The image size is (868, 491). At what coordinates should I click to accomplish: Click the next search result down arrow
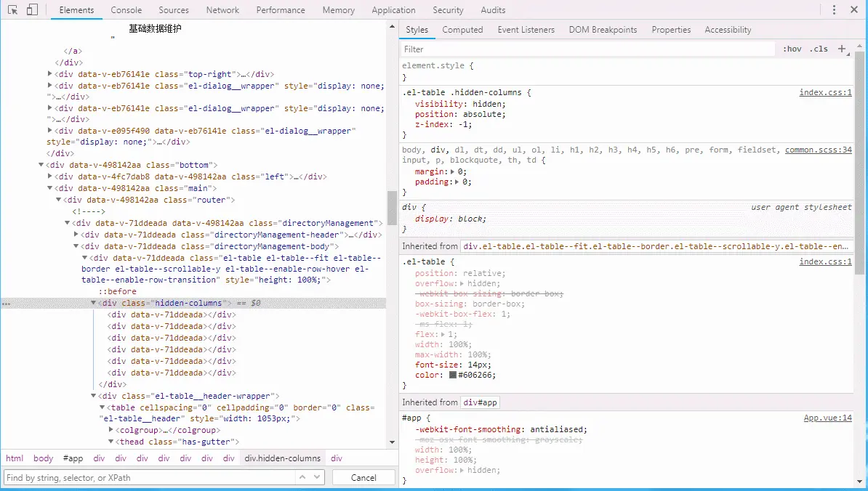pyautogui.click(x=317, y=477)
